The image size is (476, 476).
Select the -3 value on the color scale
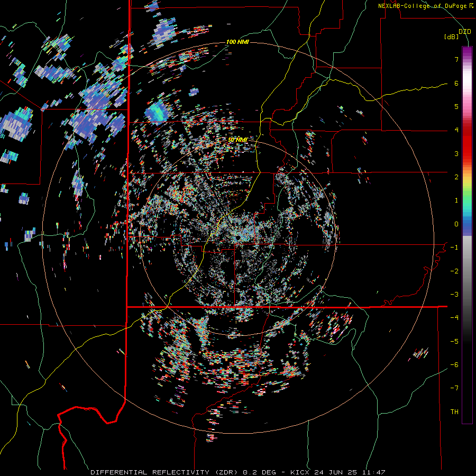454,295
